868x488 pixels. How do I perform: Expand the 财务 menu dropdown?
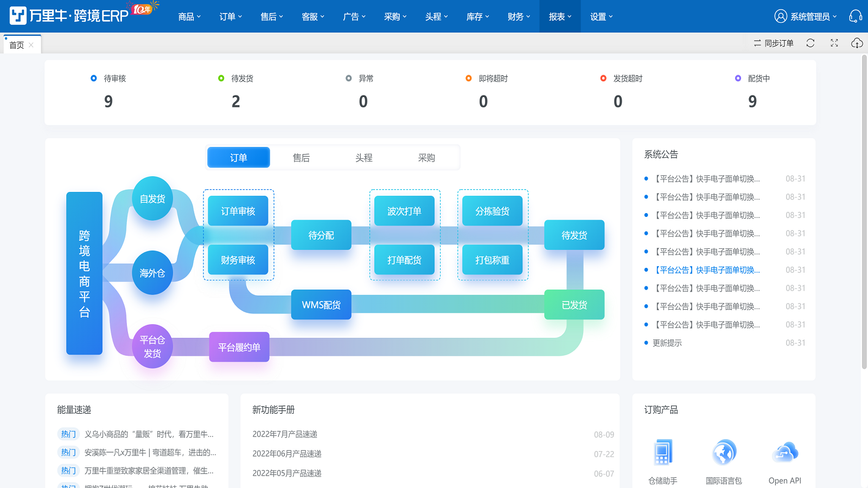pyautogui.click(x=519, y=16)
